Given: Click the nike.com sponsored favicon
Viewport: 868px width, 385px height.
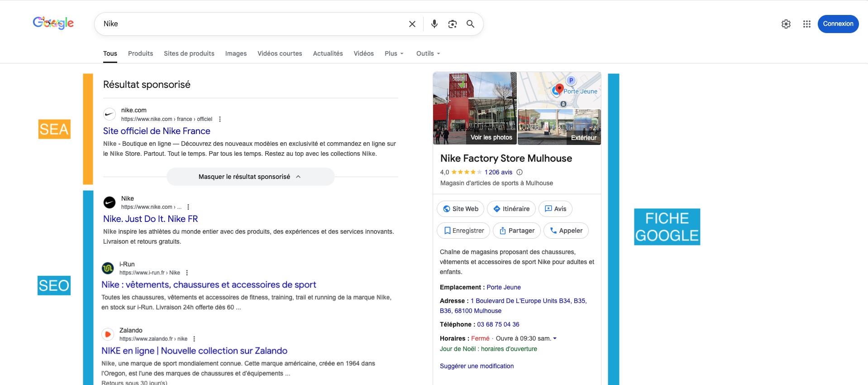Looking at the screenshot, I should (110, 114).
